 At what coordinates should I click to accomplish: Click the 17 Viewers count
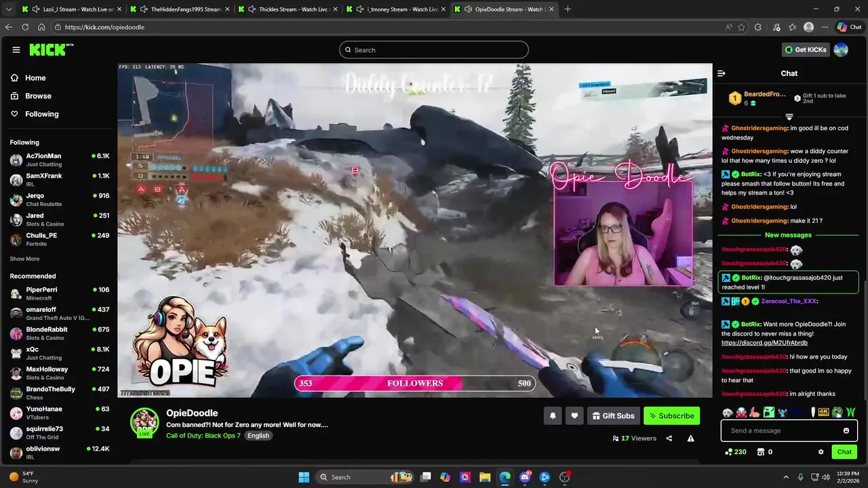(x=634, y=439)
